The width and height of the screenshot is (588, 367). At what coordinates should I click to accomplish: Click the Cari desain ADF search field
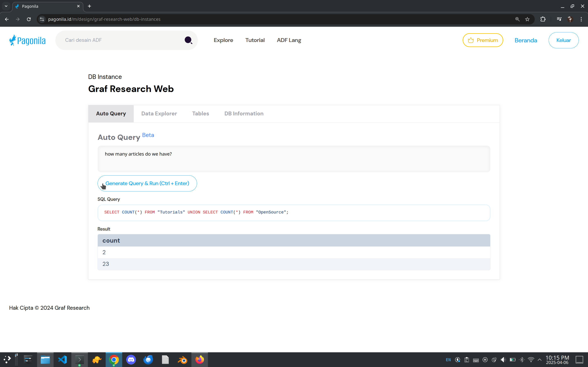(121, 40)
